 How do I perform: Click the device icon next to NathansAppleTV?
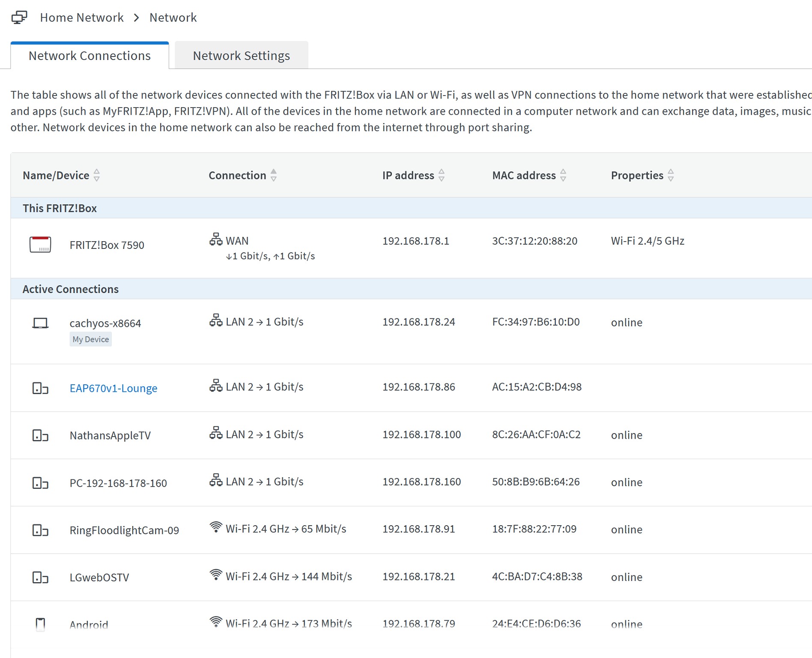(x=40, y=436)
